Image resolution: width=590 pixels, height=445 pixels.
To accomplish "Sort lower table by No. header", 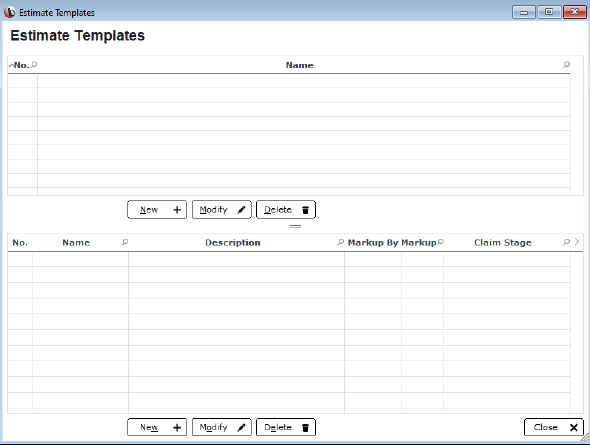I will pyautogui.click(x=20, y=243).
